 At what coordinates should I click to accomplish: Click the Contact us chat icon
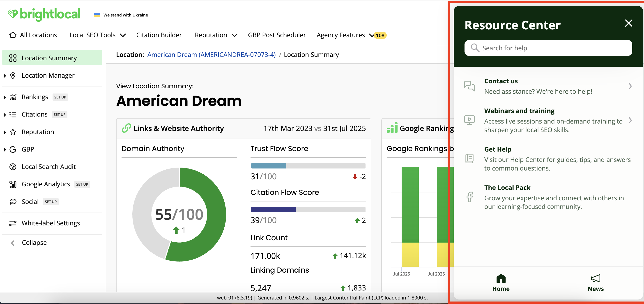click(x=469, y=86)
